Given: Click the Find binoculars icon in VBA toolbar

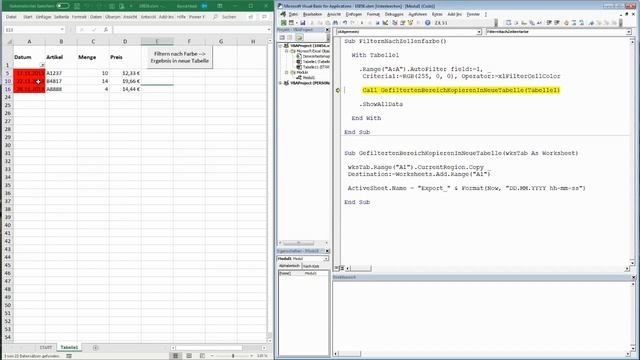Looking at the screenshot, I should [x=336, y=23].
